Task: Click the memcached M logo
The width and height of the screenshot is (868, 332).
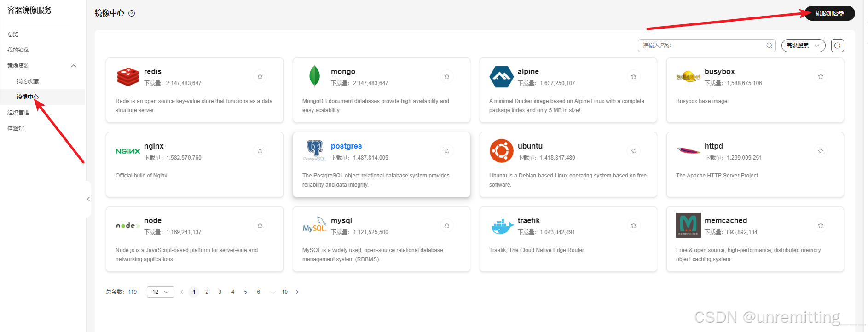Action: [x=689, y=225]
